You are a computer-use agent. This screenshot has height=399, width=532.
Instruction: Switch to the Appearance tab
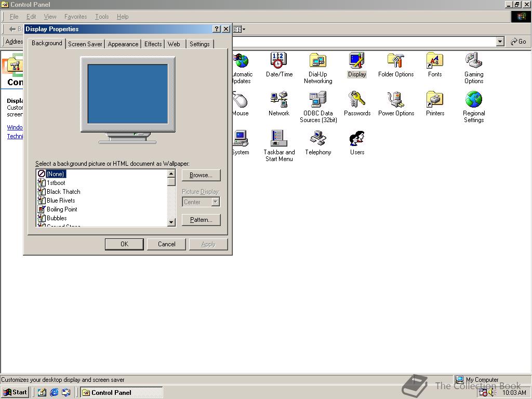click(x=123, y=44)
